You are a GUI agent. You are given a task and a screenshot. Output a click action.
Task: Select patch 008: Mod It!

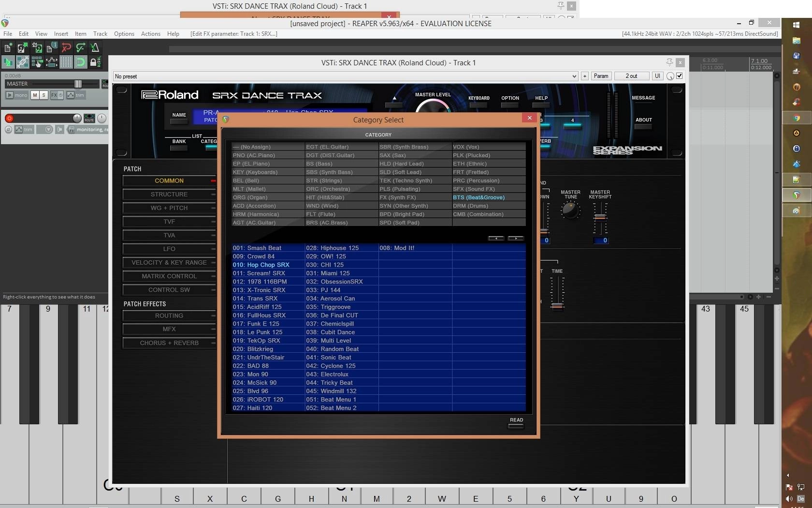[x=415, y=248]
